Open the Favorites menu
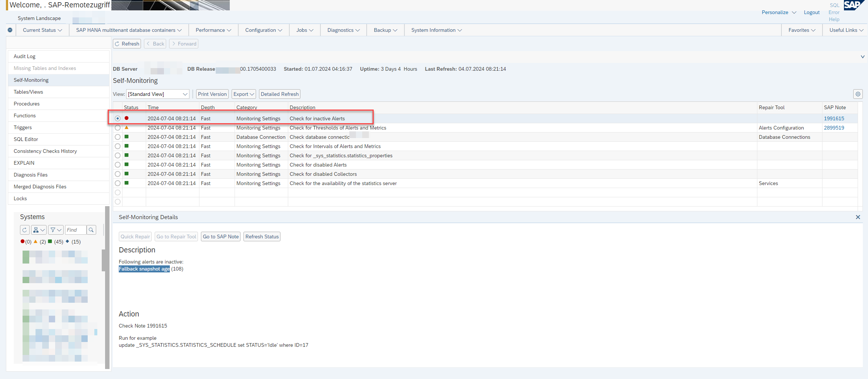This screenshot has width=868, height=379. (x=802, y=30)
